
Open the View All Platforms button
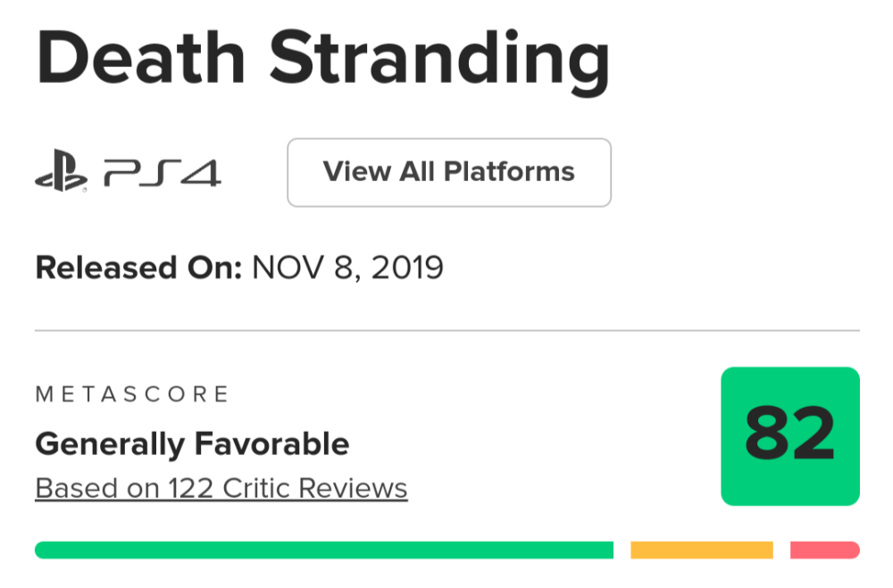pyautogui.click(x=449, y=172)
